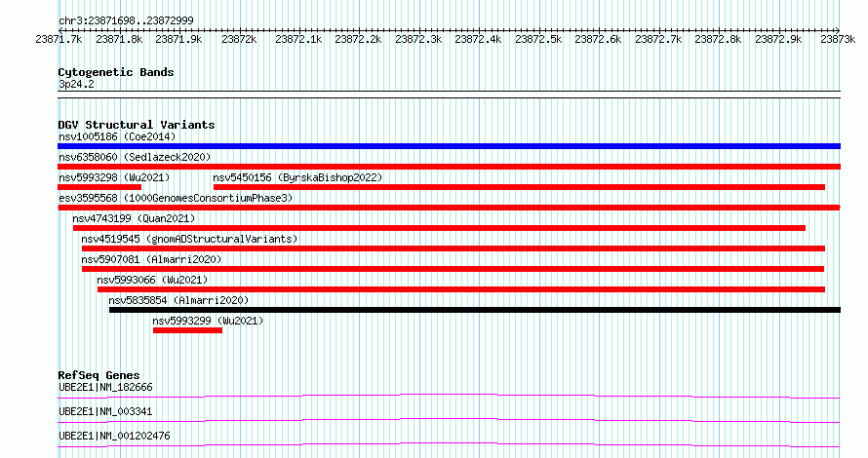
Task: Open nsv5907081 (Almarri2020) variant label
Action: pos(151,259)
